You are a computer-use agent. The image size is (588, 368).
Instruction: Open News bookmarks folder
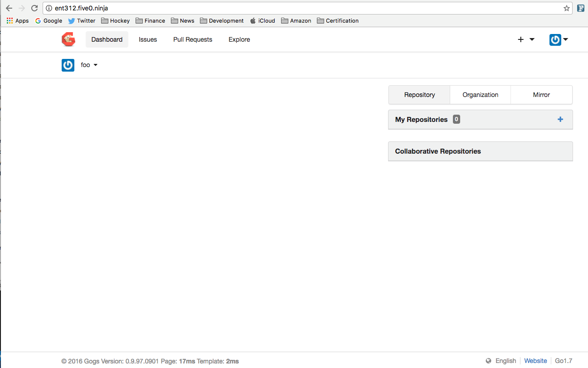tap(183, 21)
